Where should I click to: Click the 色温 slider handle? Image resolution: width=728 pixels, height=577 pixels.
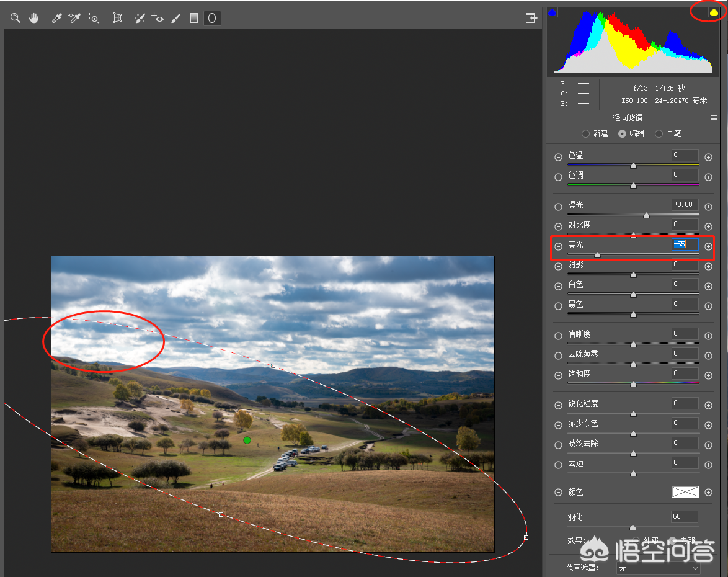point(633,166)
